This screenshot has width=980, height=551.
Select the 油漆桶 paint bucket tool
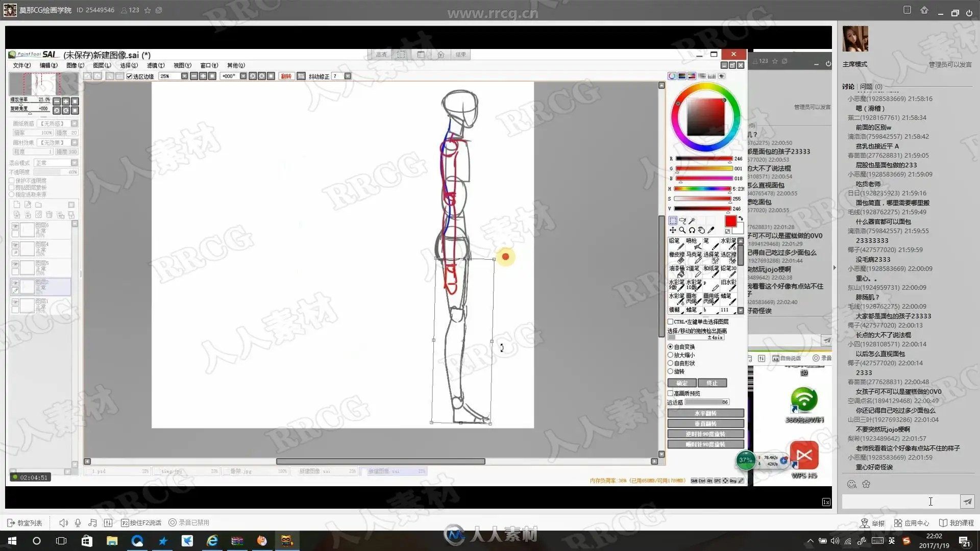coord(677,271)
